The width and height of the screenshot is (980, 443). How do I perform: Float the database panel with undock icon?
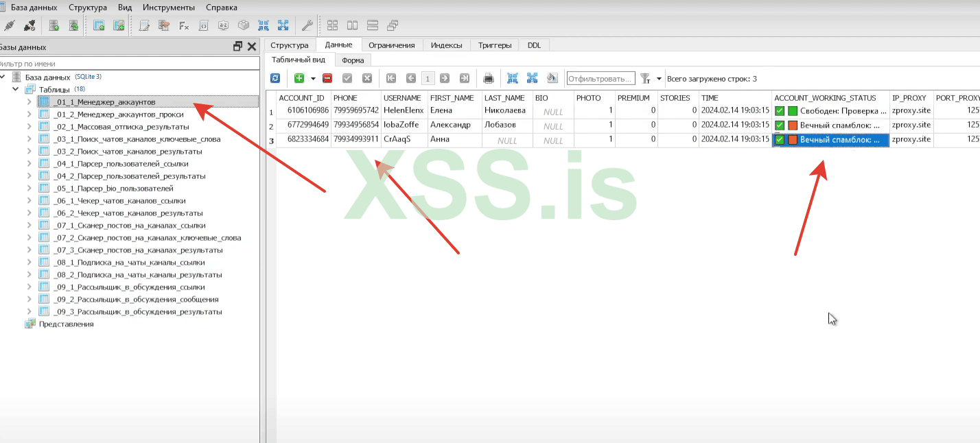coord(237,47)
